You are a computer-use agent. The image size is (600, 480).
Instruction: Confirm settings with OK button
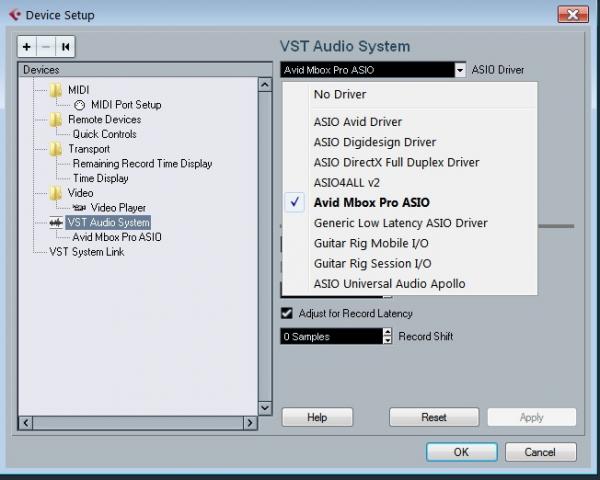461,452
